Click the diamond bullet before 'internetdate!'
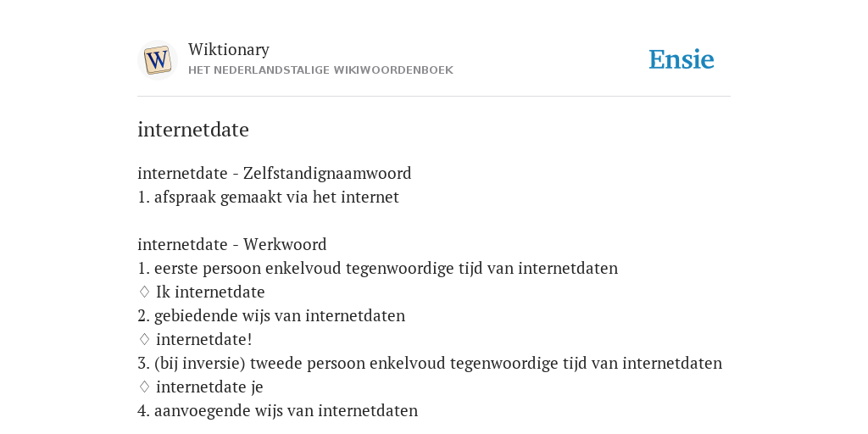The width and height of the screenshot is (868, 434). click(144, 339)
